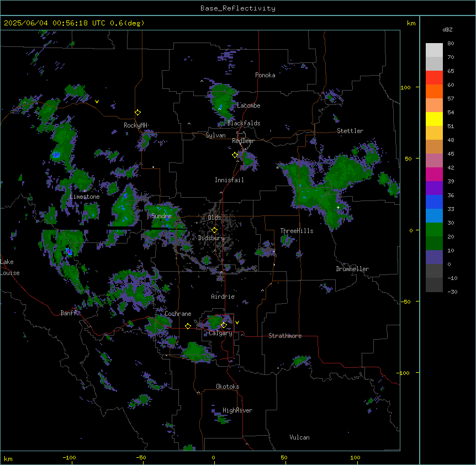The height and width of the screenshot is (465, 476).
Task: Click the yellow V marker northwest of RockyMH
Action: tap(97, 102)
